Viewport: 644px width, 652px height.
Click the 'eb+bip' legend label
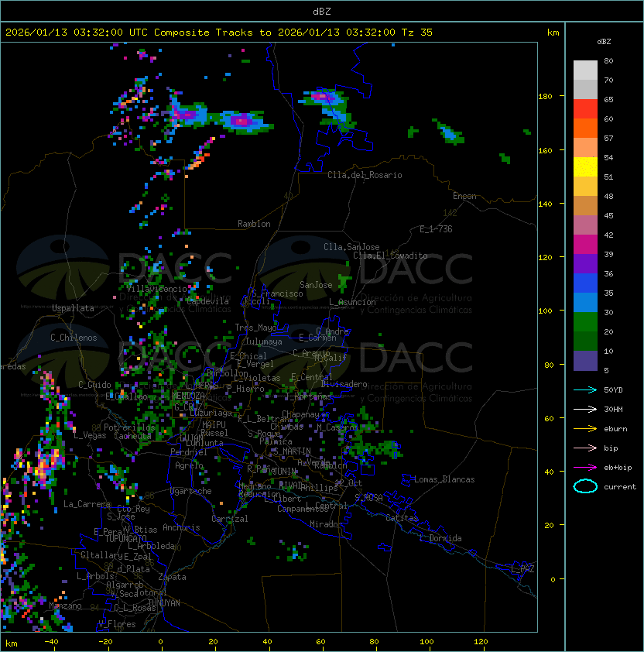pos(618,468)
